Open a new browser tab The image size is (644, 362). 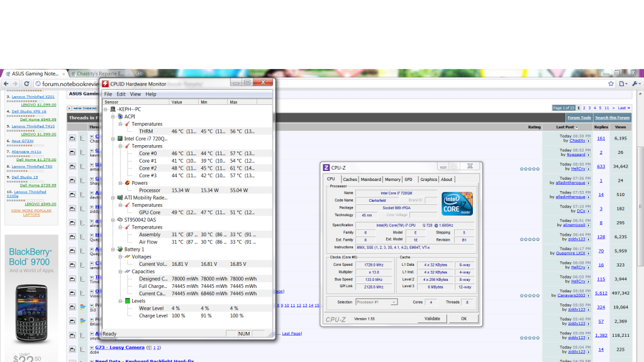[139, 74]
